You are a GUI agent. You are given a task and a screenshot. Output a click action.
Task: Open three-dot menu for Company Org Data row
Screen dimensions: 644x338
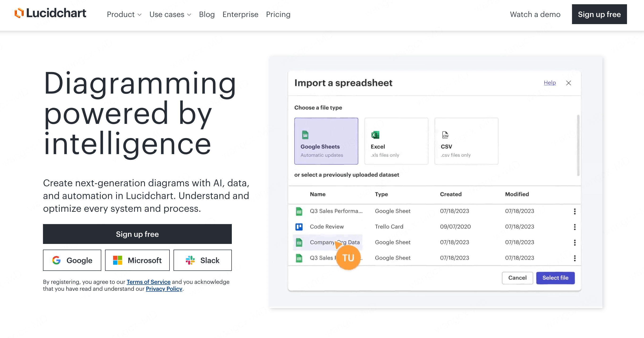tap(575, 242)
